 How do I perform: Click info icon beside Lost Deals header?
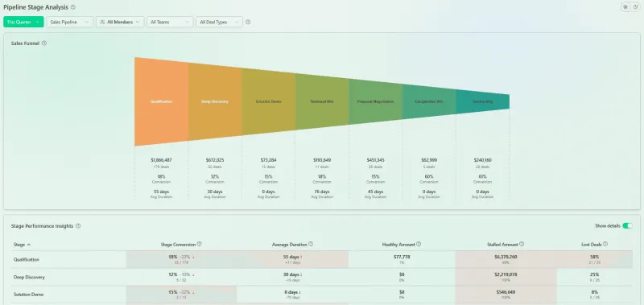pos(605,244)
